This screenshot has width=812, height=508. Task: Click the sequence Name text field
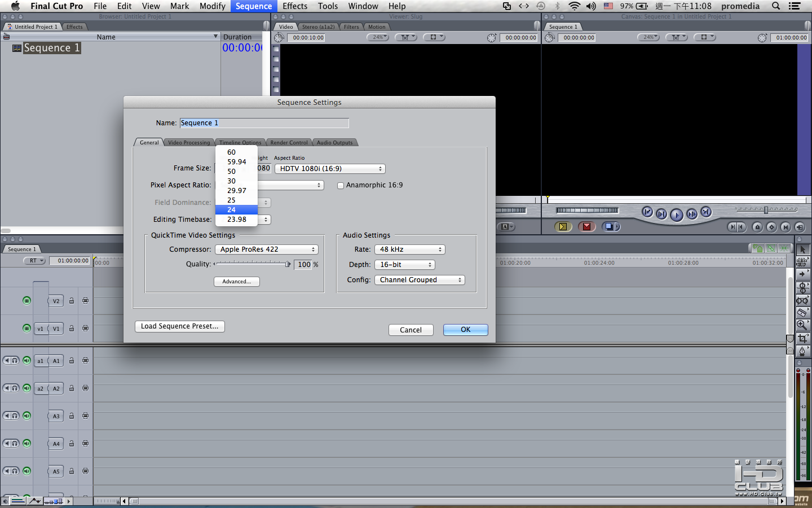click(x=264, y=123)
